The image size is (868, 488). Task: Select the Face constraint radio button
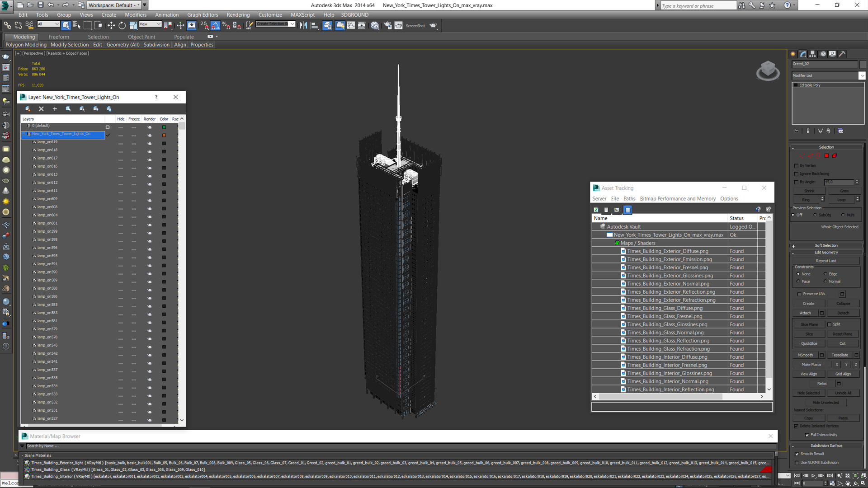tap(798, 282)
